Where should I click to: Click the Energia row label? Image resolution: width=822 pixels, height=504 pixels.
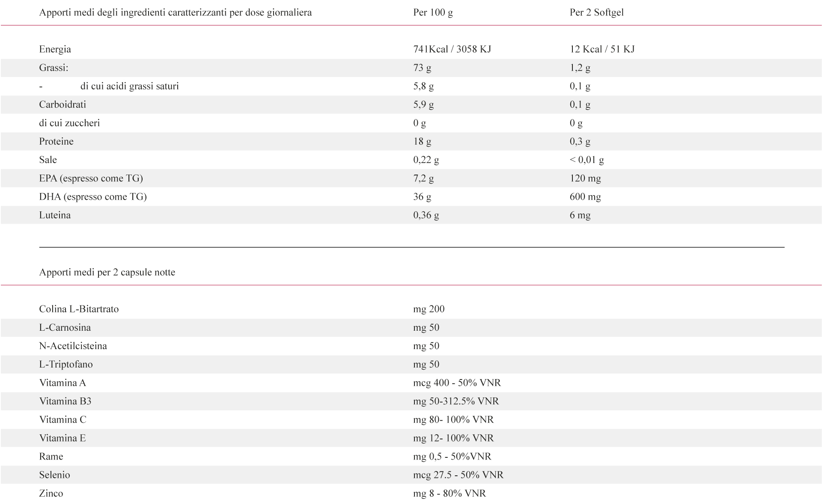(x=55, y=49)
